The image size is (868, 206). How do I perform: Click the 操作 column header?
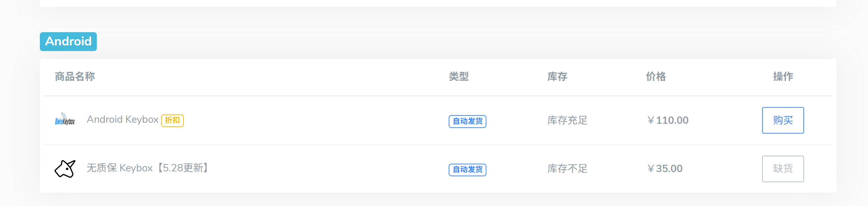(783, 77)
